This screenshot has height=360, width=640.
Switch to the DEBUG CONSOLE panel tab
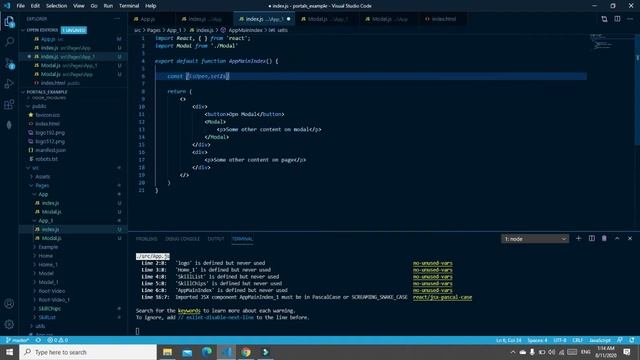[182, 239]
